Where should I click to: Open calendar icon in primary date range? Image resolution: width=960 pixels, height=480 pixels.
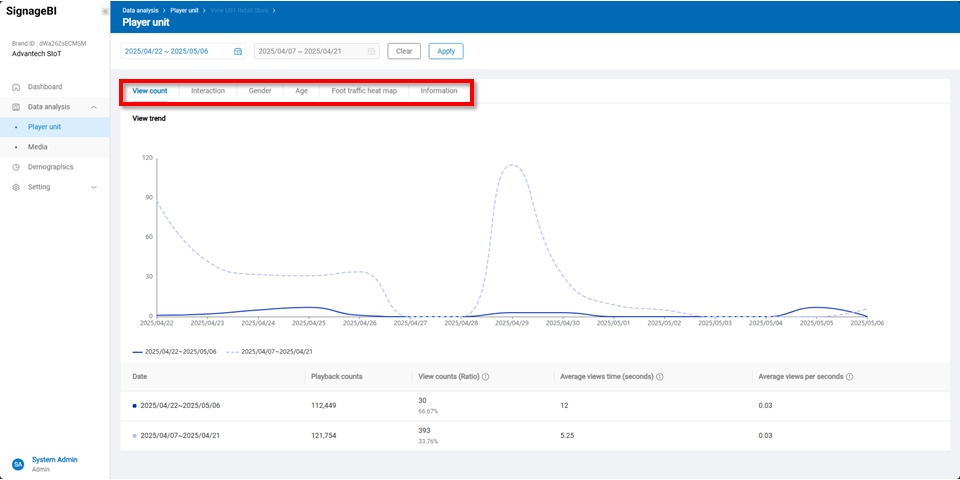tap(238, 51)
